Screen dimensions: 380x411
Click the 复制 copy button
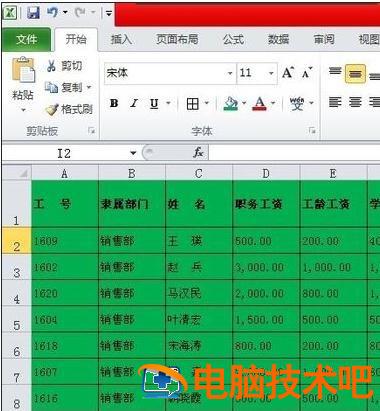(x=68, y=88)
